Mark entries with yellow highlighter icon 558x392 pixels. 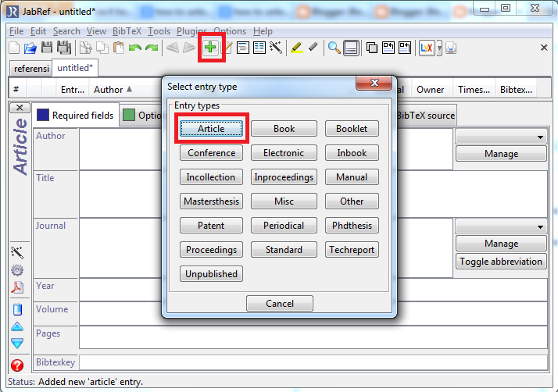[297, 48]
